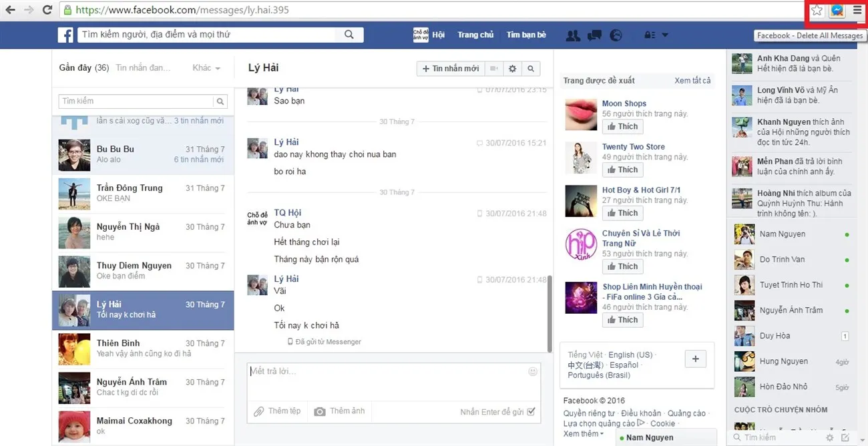Start a video call with Lý Hải
This screenshot has width=868, height=446.
(493, 68)
